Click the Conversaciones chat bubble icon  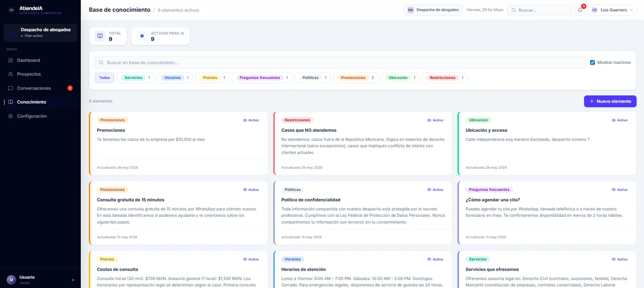(11, 88)
